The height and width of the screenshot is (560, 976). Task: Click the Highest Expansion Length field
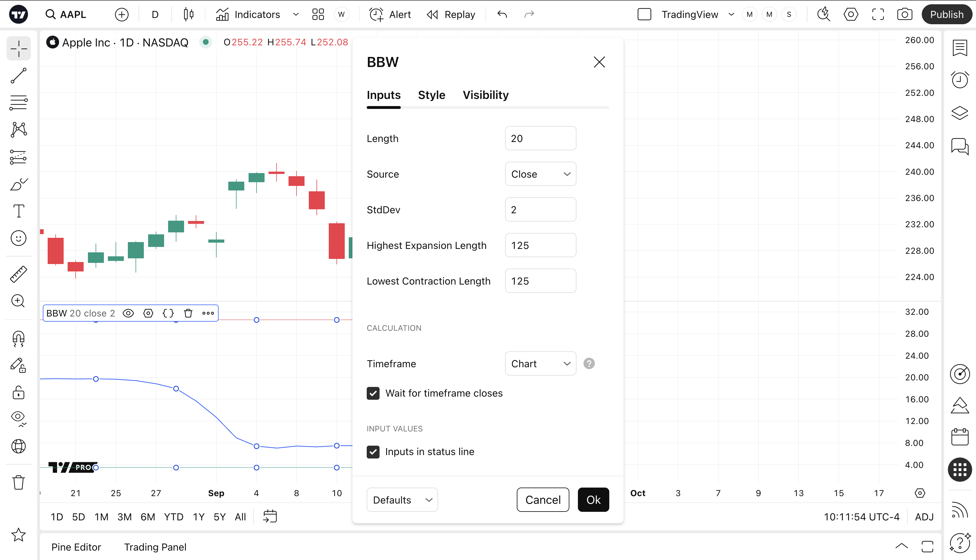click(540, 245)
